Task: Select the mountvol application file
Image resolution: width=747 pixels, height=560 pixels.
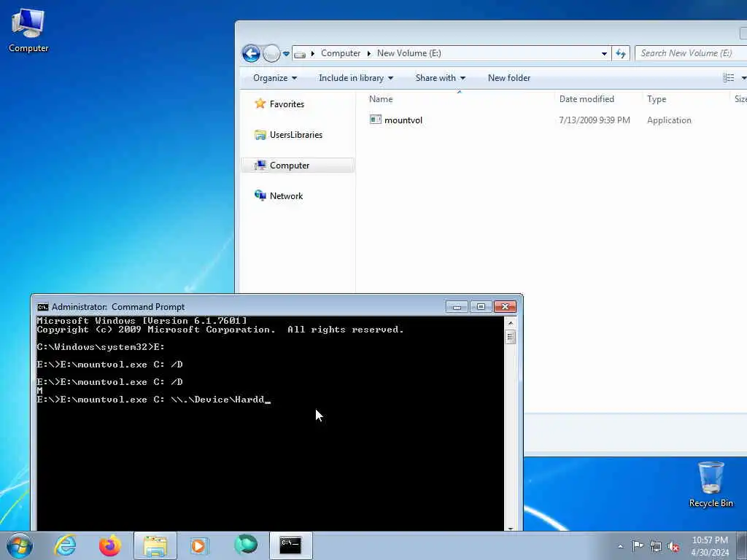Action: 403,120
